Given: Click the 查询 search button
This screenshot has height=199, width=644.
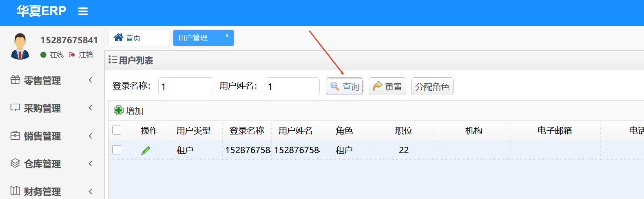Looking at the screenshot, I should 345,86.
